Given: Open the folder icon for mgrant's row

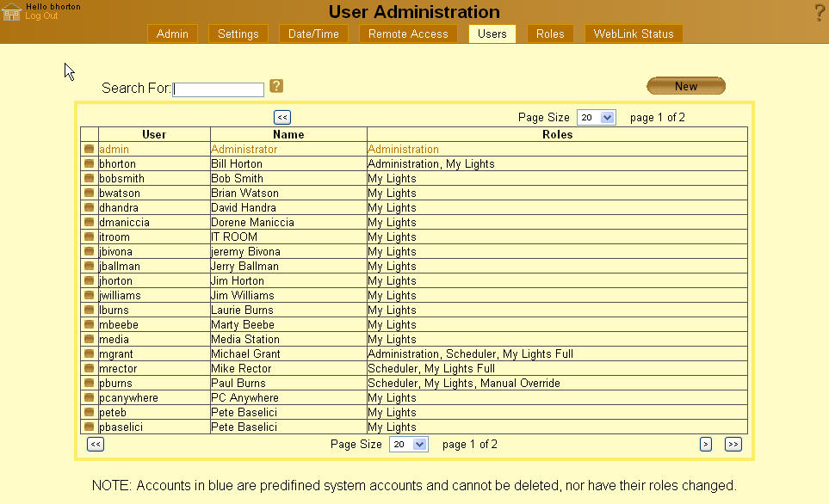Looking at the screenshot, I should tap(89, 353).
